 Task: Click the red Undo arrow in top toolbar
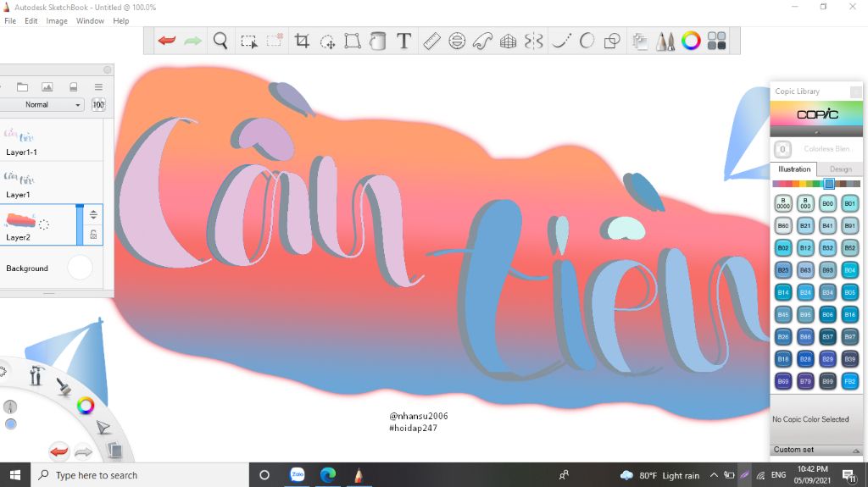(x=167, y=41)
